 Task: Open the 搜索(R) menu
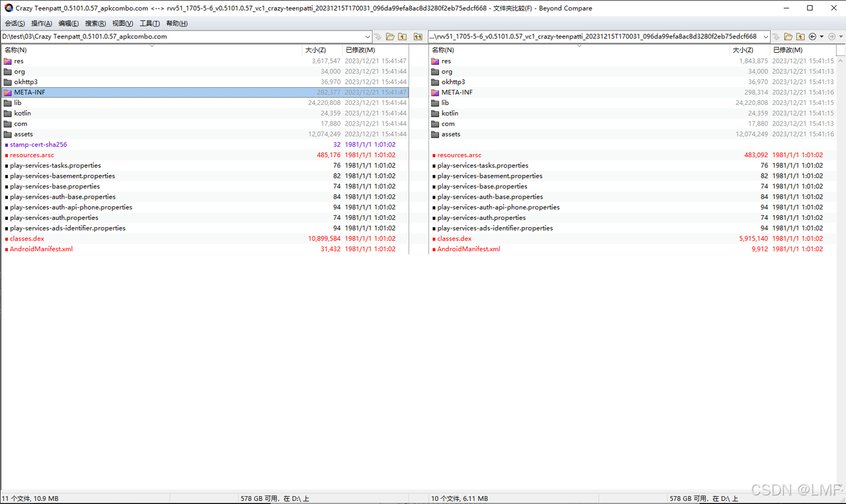(95, 23)
